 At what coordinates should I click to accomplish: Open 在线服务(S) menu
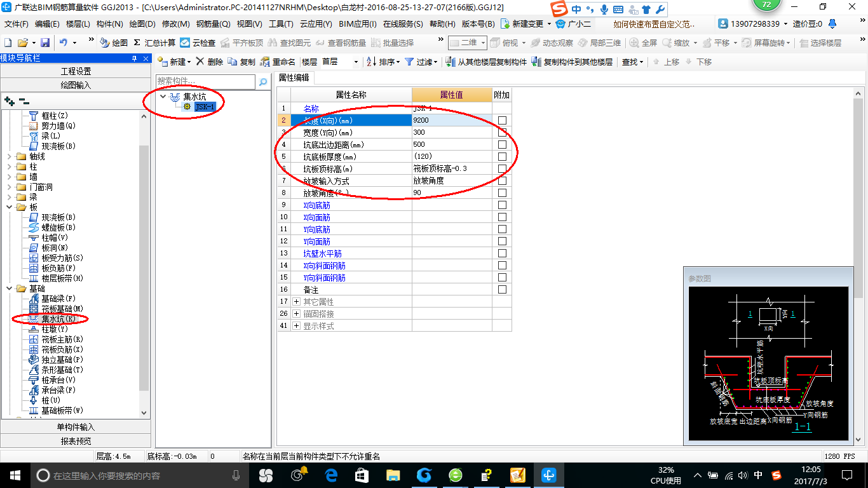[x=403, y=24]
